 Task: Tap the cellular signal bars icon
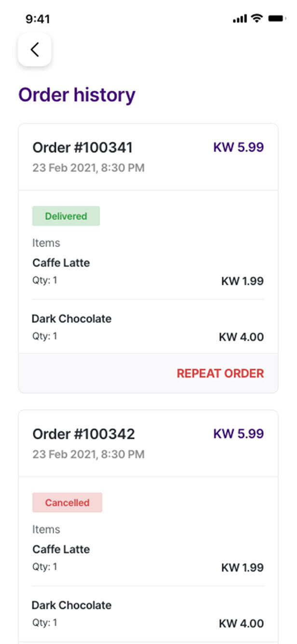(240, 19)
